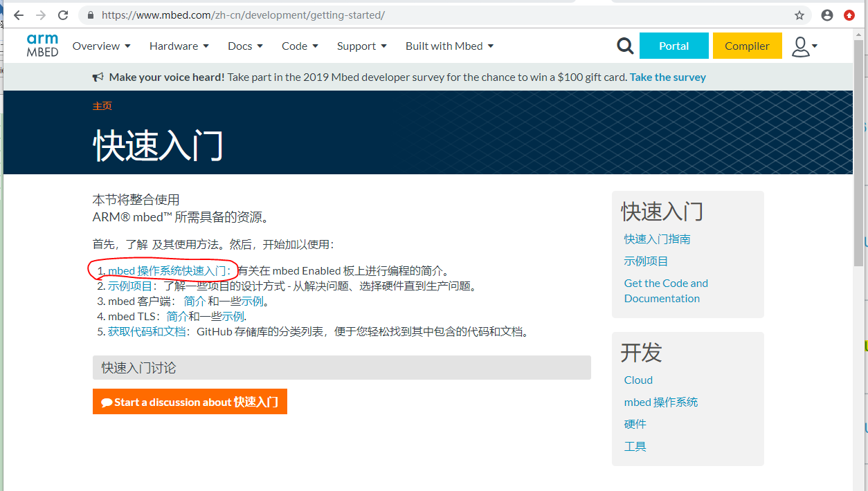Click the arm MBED logo

click(42, 46)
